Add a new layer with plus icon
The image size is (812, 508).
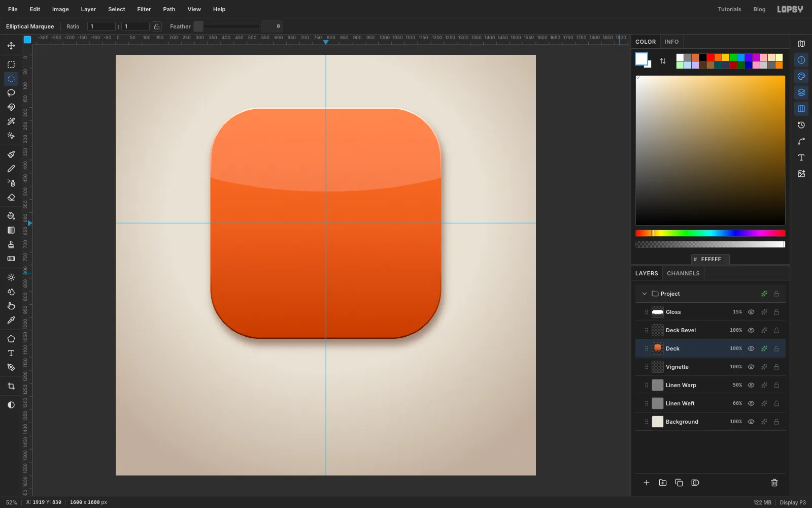[x=647, y=483]
